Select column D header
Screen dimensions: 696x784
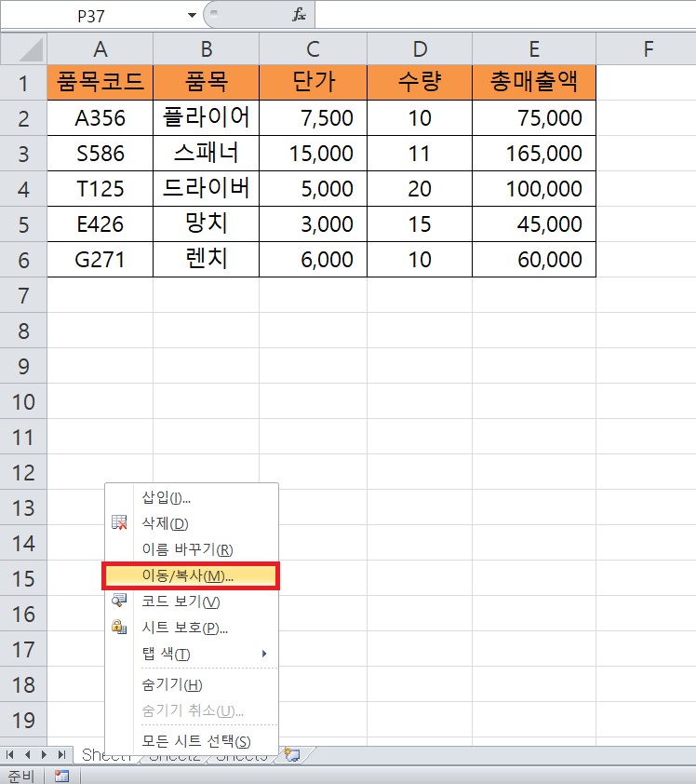[420, 49]
